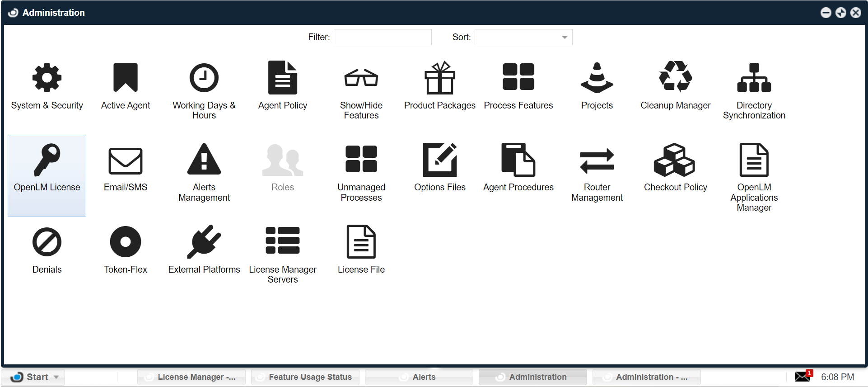Image resolution: width=868 pixels, height=387 pixels.
Task: Open the Denials icon
Action: tap(47, 242)
